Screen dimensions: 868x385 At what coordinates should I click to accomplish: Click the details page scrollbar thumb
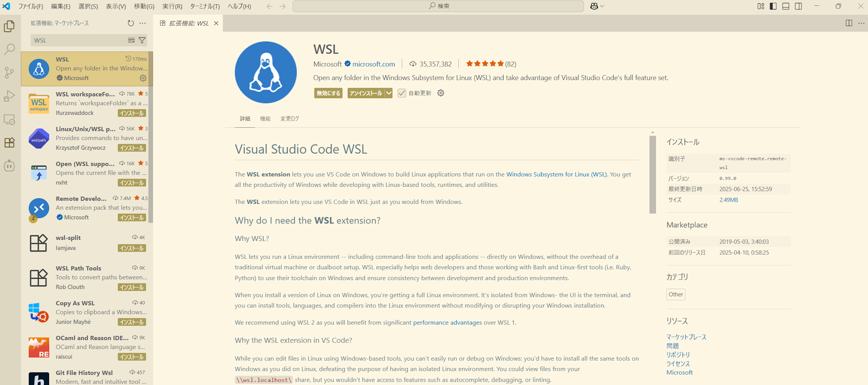(x=653, y=175)
